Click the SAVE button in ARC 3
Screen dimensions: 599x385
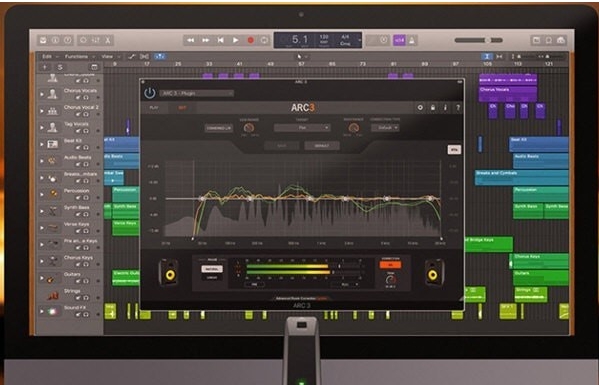tap(282, 146)
